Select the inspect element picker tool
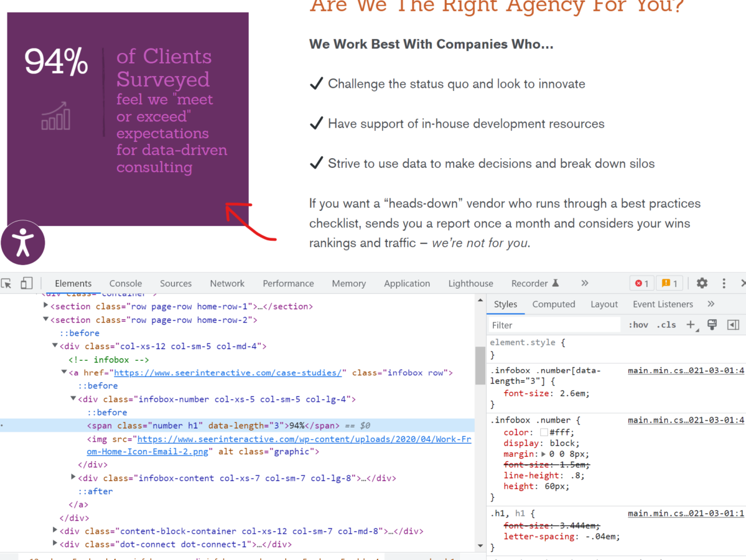746x560 pixels. pos(7,283)
